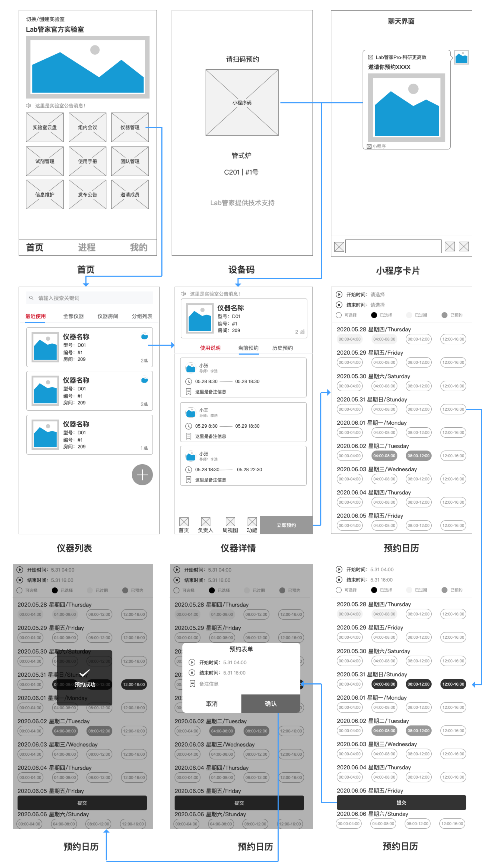Click booked 2020.06.02 04:00-08:00 slot in the 请选择 calendar
This screenshot has height=868, width=488.
pos(384,456)
